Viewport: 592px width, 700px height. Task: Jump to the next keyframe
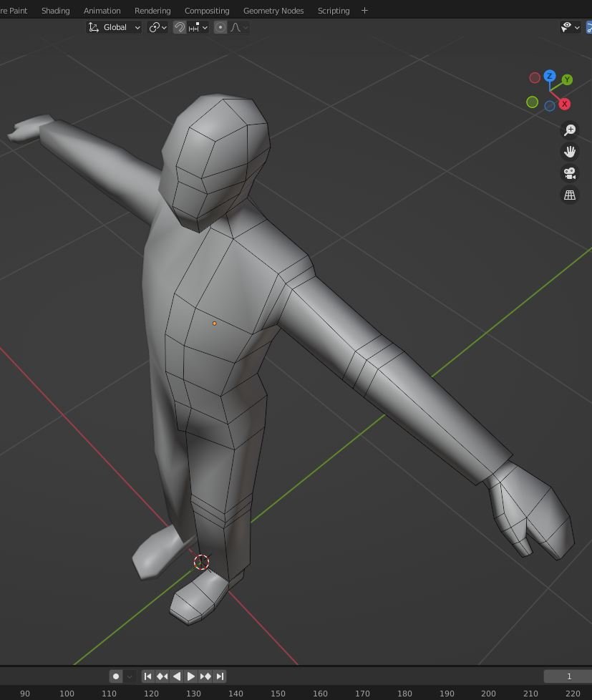coord(205,676)
